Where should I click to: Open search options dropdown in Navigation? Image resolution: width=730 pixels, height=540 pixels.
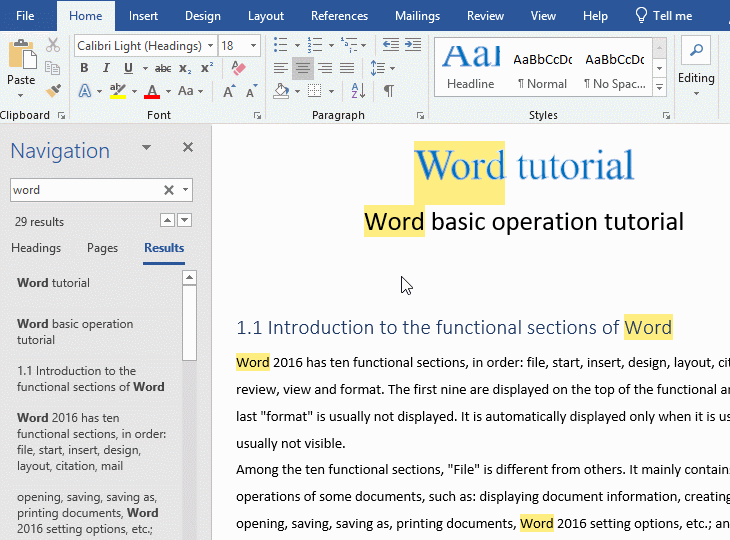(185, 190)
